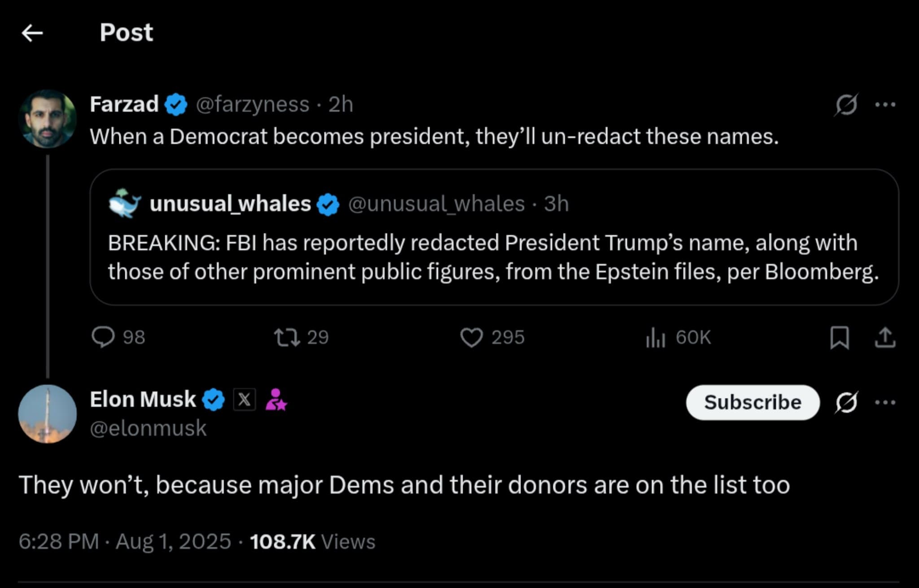Click the pink subscription star badge on Elon's profile
The image size is (919, 588).
tap(277, 399)
